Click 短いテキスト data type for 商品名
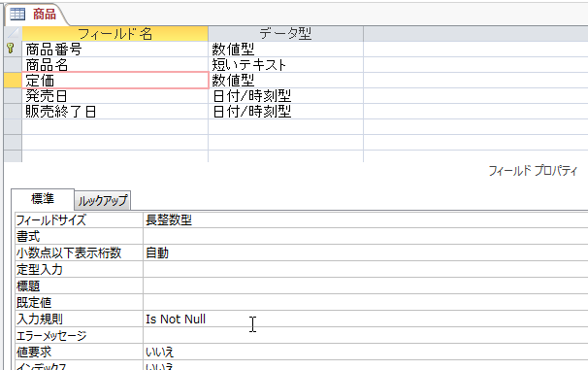Screen dimensions: 588x370 coord(285,65)
